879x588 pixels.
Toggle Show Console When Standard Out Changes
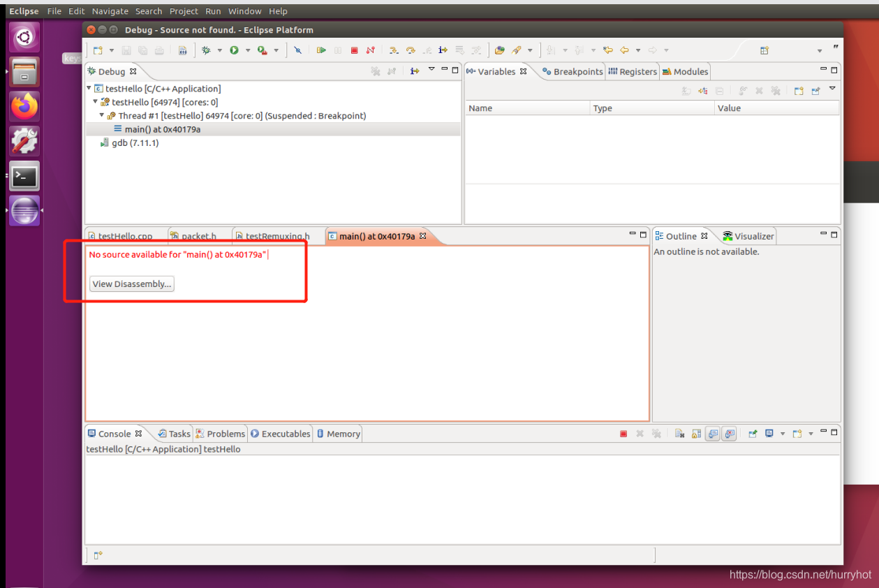click(x=713, y=433)
